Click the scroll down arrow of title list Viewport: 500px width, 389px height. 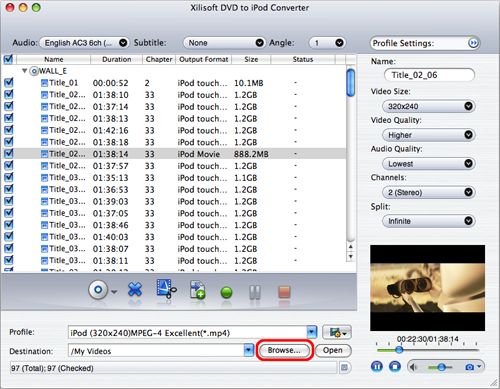point(350,257)
